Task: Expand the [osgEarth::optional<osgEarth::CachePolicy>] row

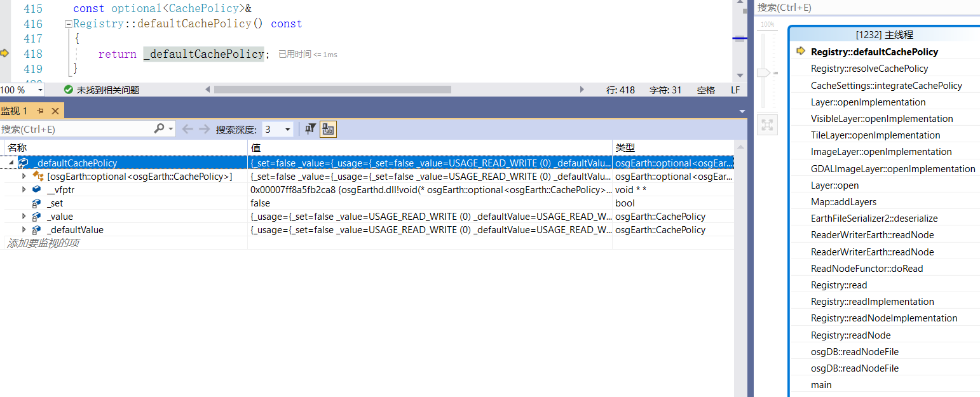Action: pyautogui.click(x=24, y=177)
